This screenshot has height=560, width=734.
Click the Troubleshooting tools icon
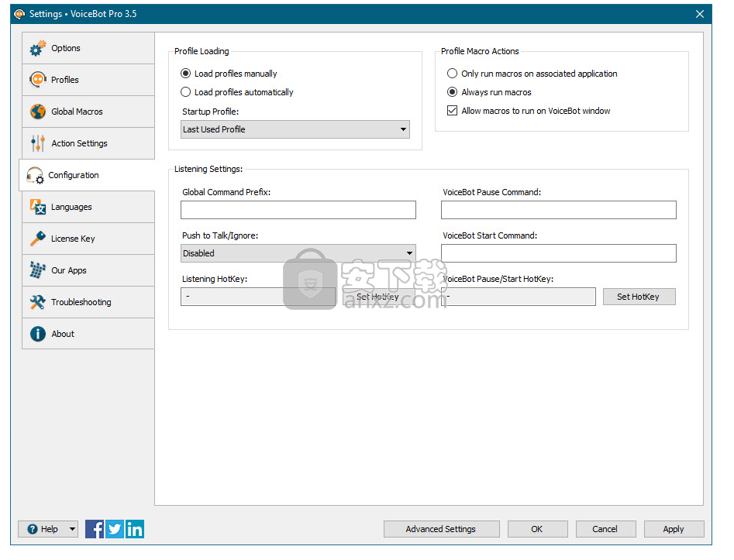tap(37, 302)
